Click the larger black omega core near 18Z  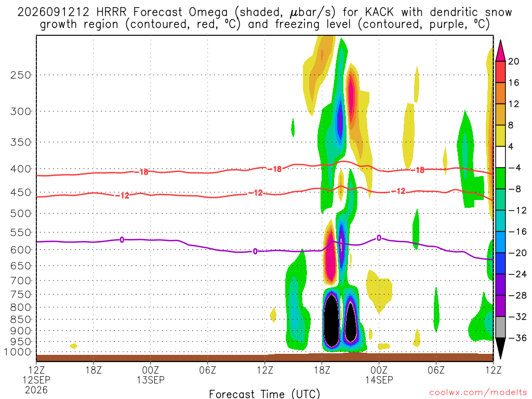331,320
